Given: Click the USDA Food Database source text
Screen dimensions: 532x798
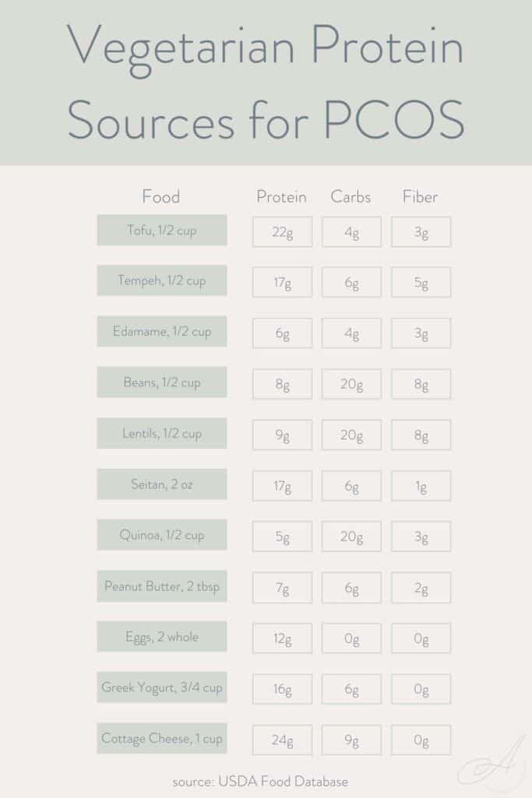Looking at the screenshot, I should (261, 781).
